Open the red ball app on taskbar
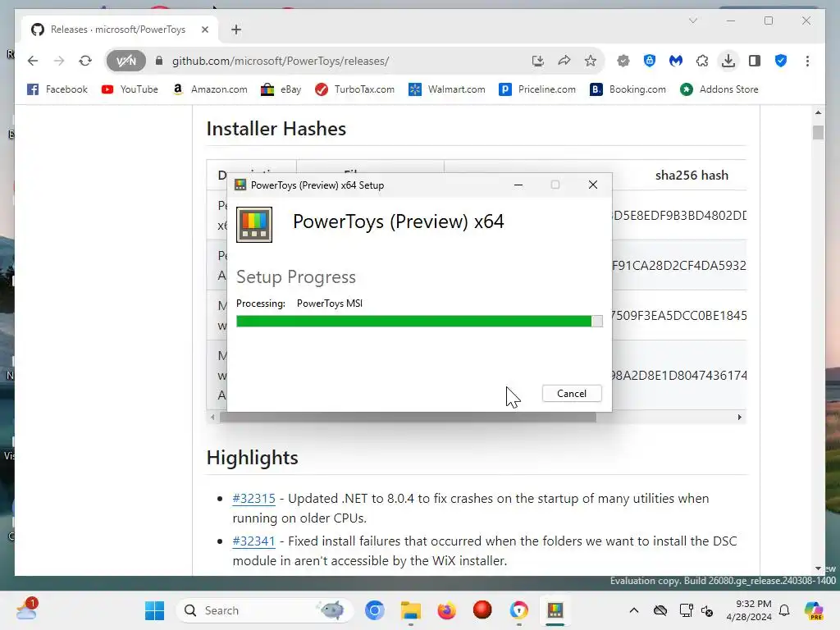The width and height of the screenshot is (840, 630). pos(482,610)
